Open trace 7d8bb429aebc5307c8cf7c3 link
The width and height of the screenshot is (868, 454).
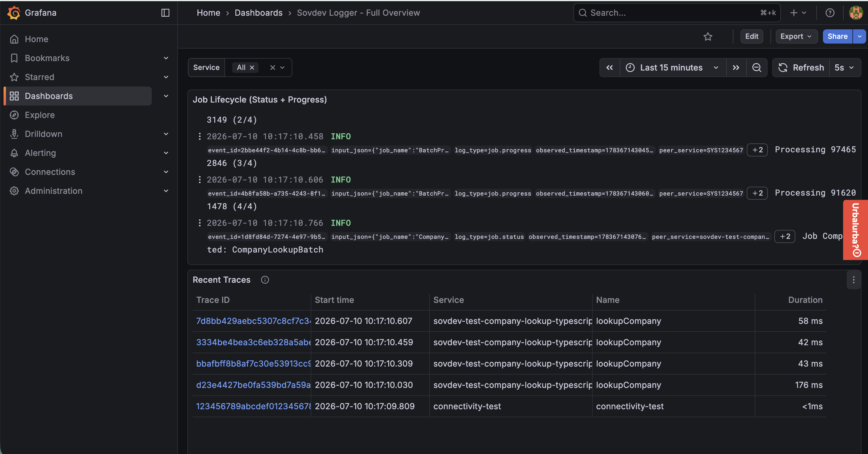(253, 321)
